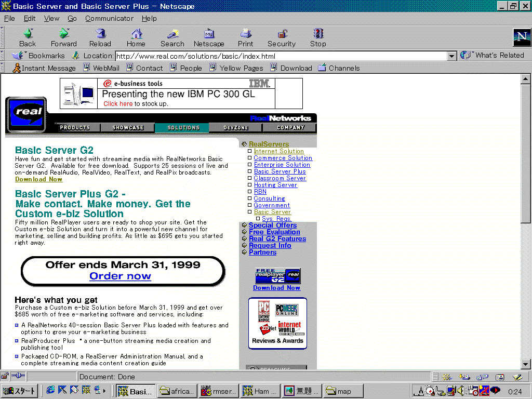Collapse the Location toolbar using its handle
This screenshot has height=399, width=532.
point(2,56)
